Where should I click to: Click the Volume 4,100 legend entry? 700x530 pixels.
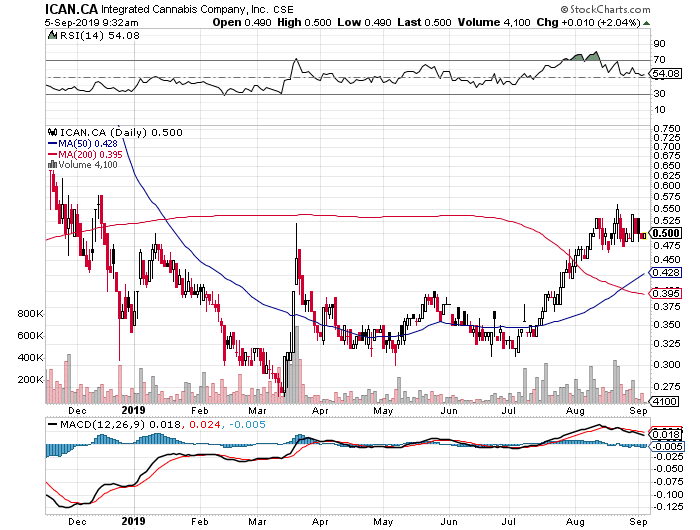(x=83, y=165)
